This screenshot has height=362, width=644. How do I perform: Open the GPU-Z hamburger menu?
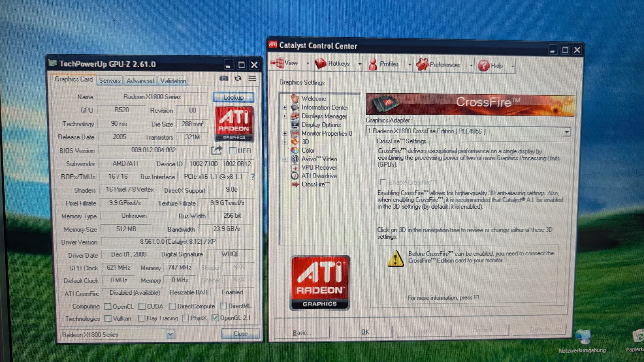[x=252, y=78]
